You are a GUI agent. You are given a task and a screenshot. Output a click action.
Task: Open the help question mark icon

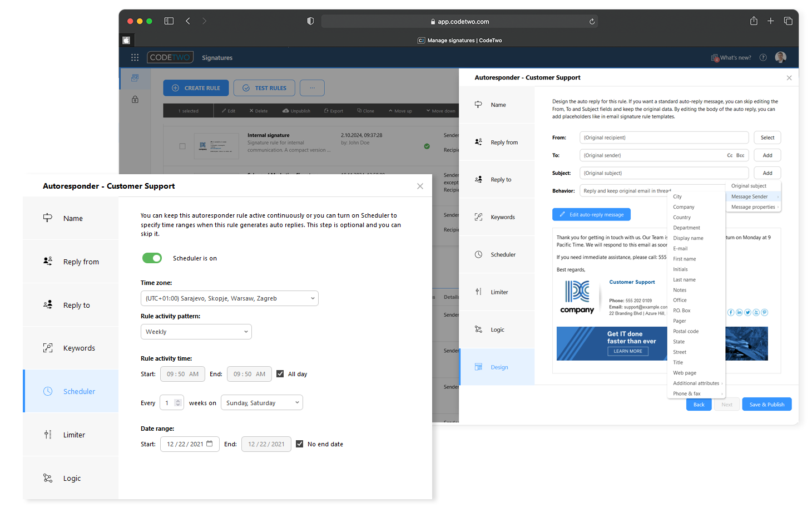(763, 57)
